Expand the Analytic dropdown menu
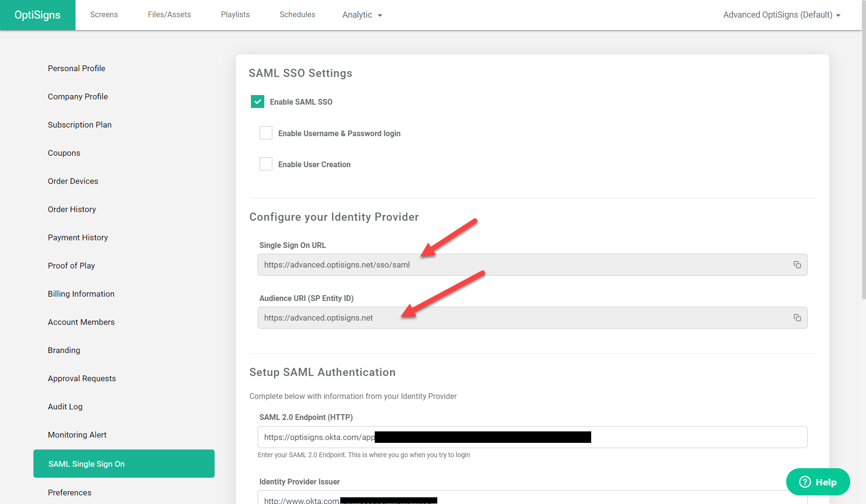 pyautogui.click(x=362, y=15)
